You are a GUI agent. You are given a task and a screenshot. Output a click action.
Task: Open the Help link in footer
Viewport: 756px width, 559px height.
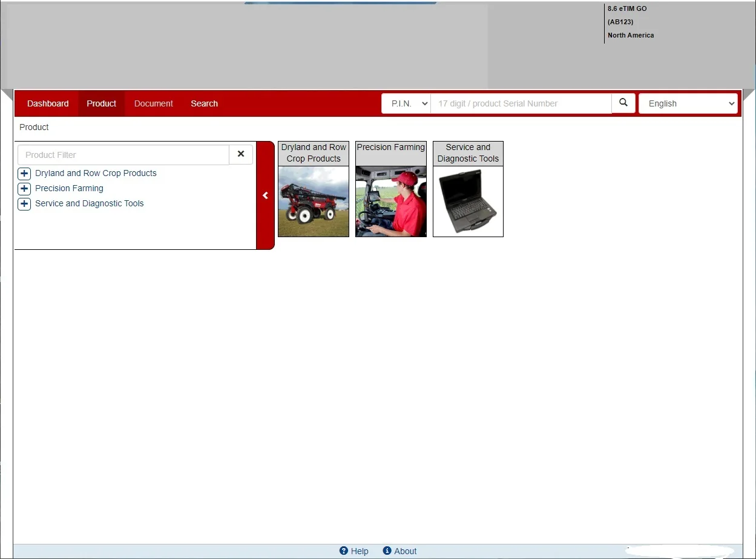[x=354, y=551]
